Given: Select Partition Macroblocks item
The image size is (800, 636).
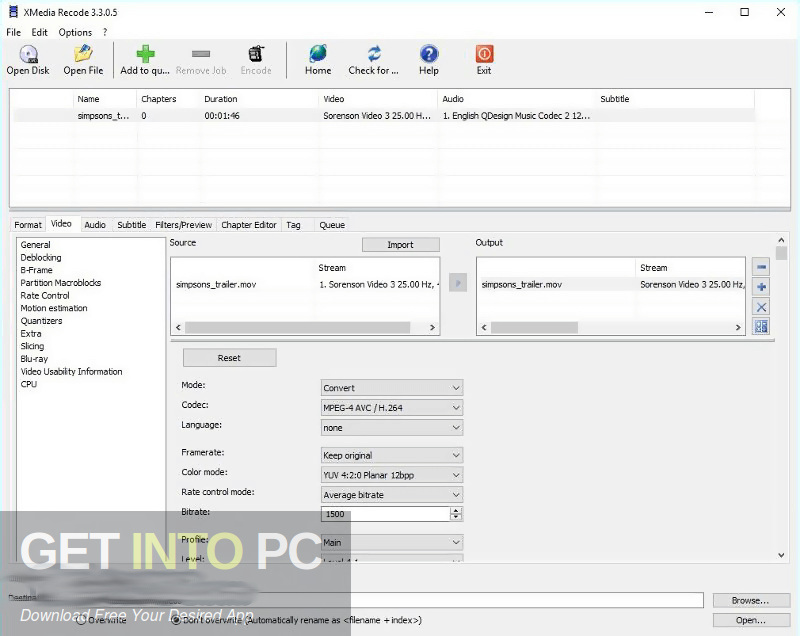Looking at the screenshot, I should 61,283.
